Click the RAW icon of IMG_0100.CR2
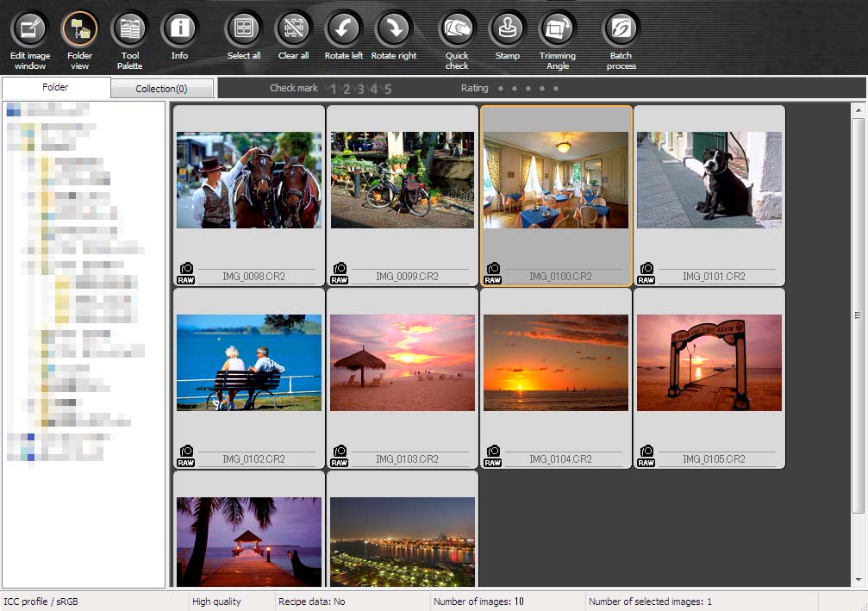The image size is (868, 611). point(493,273)
